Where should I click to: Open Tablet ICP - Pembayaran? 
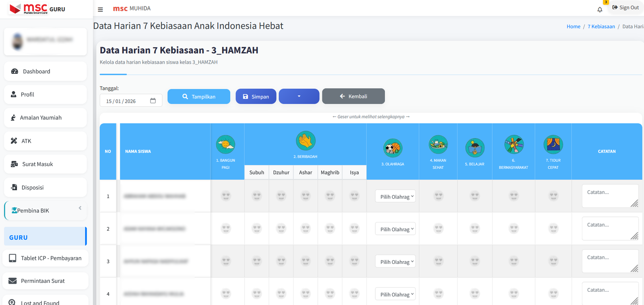45,258
